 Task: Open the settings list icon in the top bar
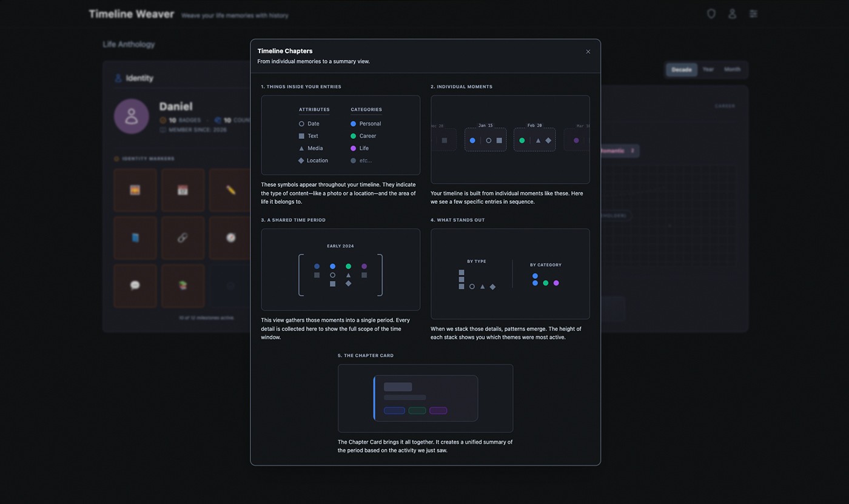(x=753, y=13)
